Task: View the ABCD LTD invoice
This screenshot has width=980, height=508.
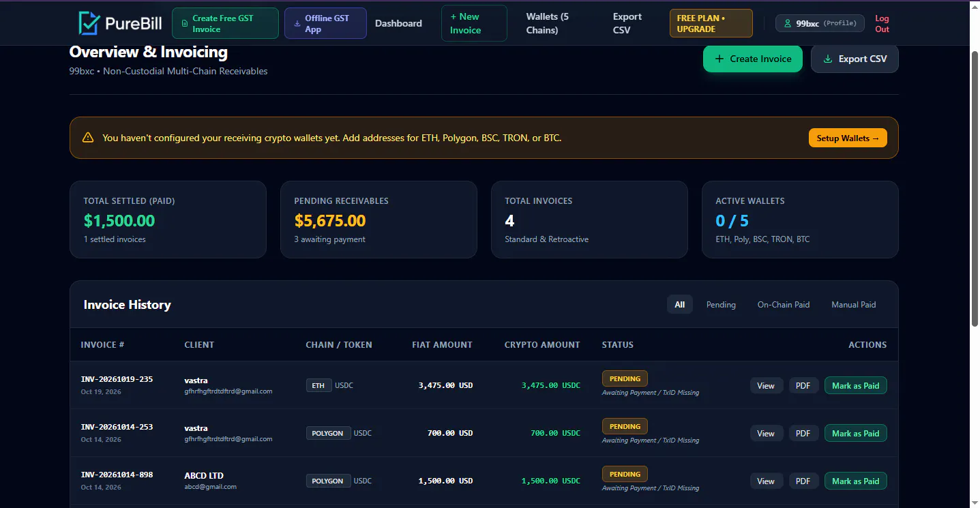Action: (x=767, y=481)
